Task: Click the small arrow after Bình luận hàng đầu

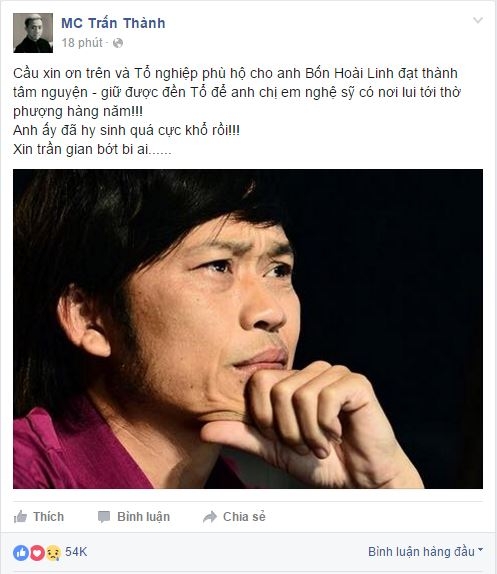Action: click(481, 549)
